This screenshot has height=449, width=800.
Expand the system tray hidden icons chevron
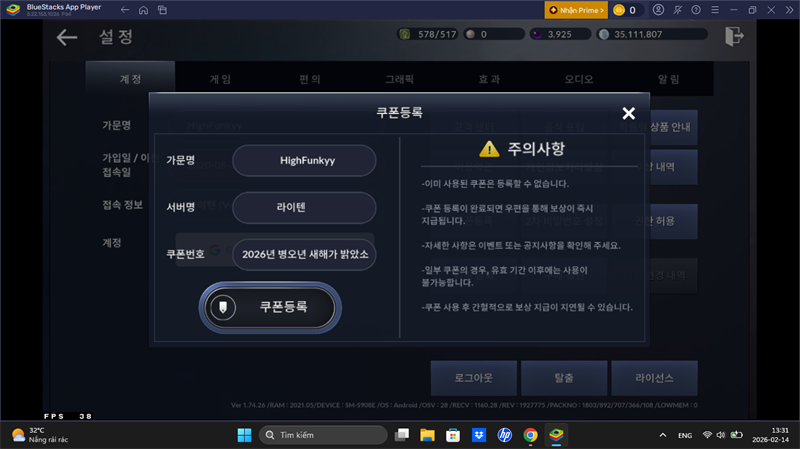tap(662, 435)
